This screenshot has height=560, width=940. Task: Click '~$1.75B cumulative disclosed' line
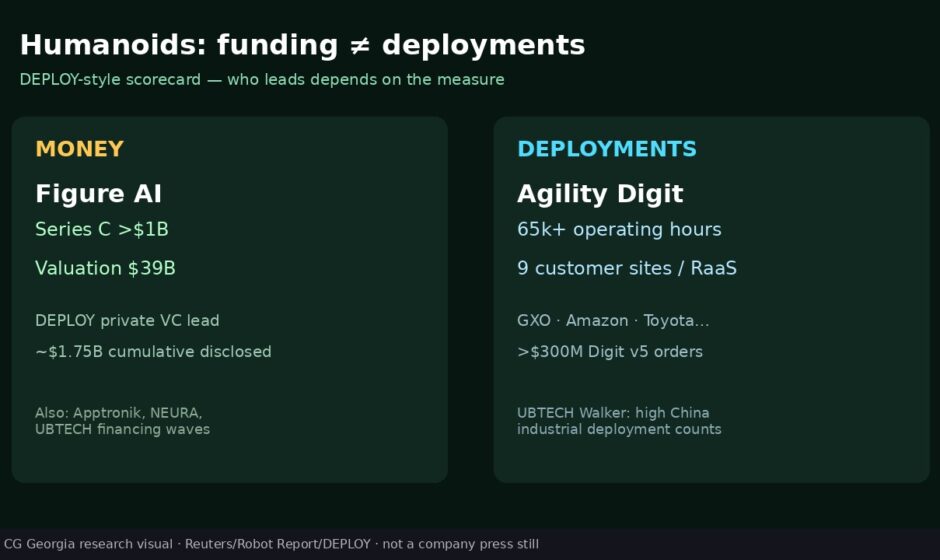coord(153,351)
